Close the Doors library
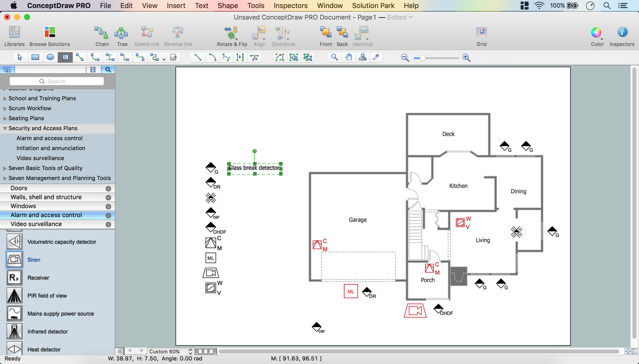Screen dimensions: 639x364 (108, 189)
